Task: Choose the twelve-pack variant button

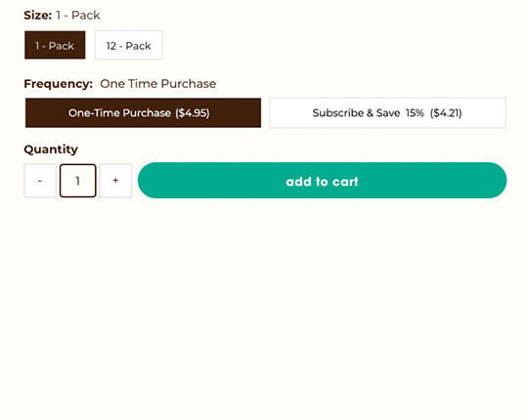Action: coord(129,45)
